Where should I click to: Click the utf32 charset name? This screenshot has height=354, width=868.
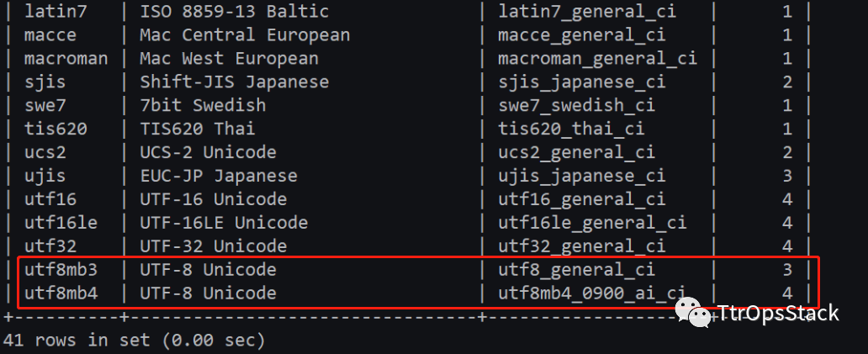(50, 246)
